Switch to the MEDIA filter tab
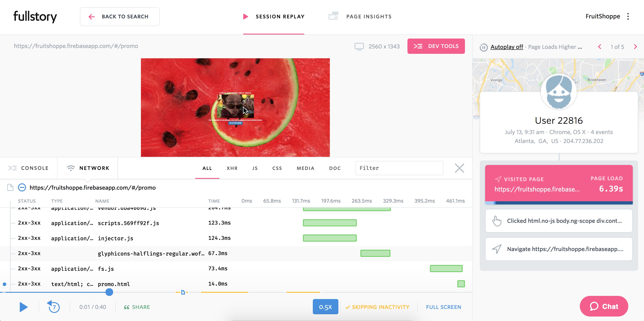 pyautogui.click(x=305, y=168)
